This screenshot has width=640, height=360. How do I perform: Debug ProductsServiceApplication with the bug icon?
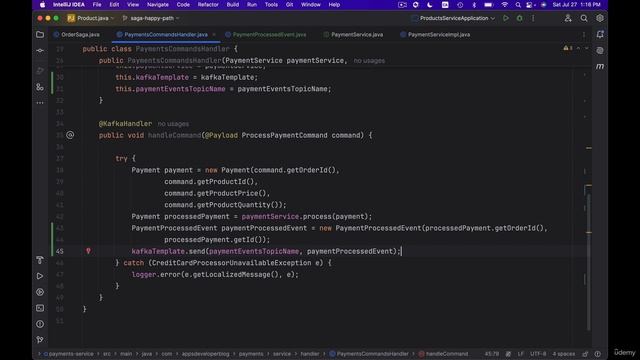point(520,18)
